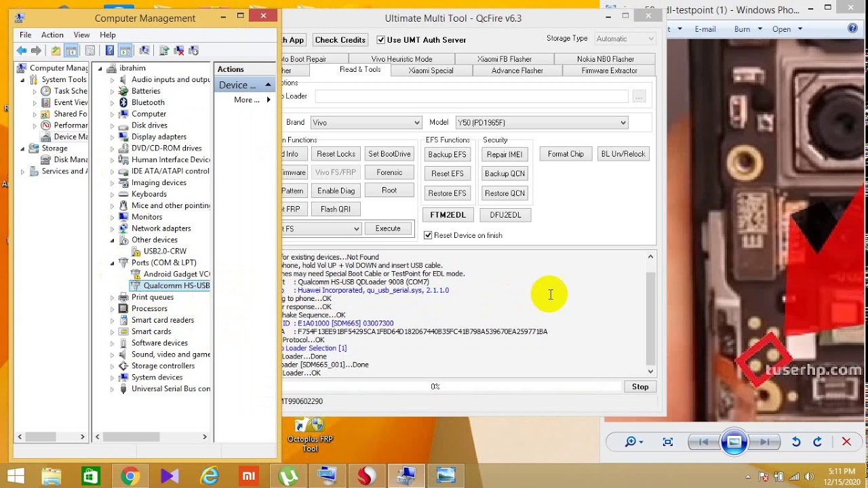Open Photo Viewer help icon
Viewport: 868px width, 488px height.
coord(853,28)
